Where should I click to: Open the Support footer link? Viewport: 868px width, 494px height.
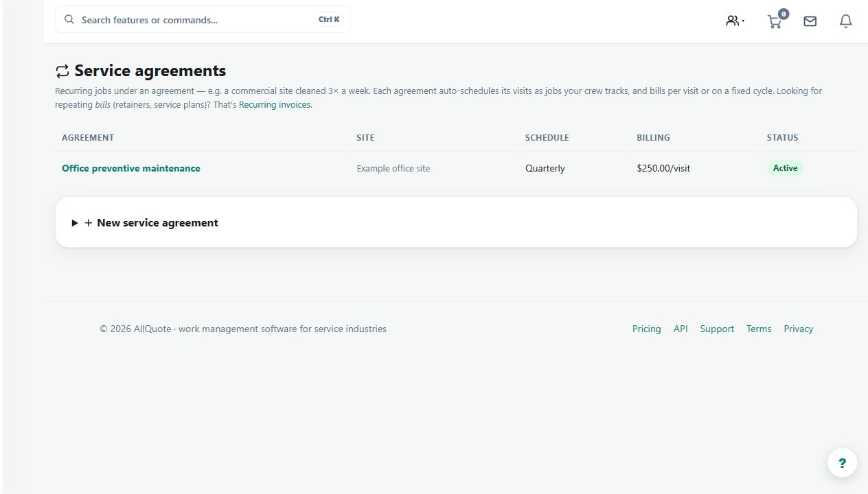click(x=717, y=329)
